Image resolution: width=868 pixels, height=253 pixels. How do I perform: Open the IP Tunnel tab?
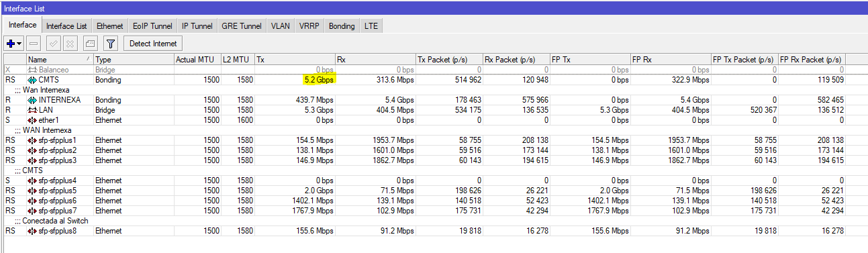[x=197, y=26]
